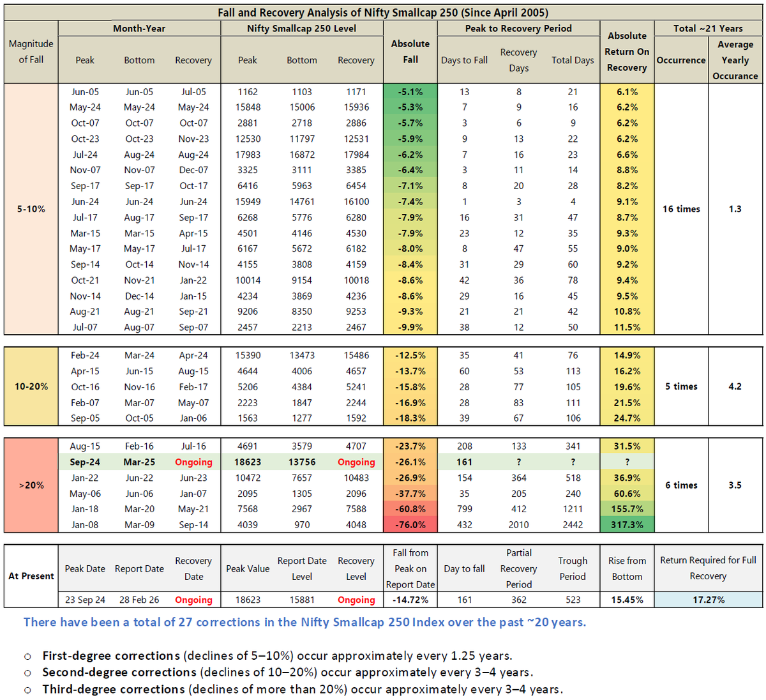The height and width of the screenshot is (700, 766).
Task: Click the '28 Feb 26' report date cell
Action: coord(139,600)
